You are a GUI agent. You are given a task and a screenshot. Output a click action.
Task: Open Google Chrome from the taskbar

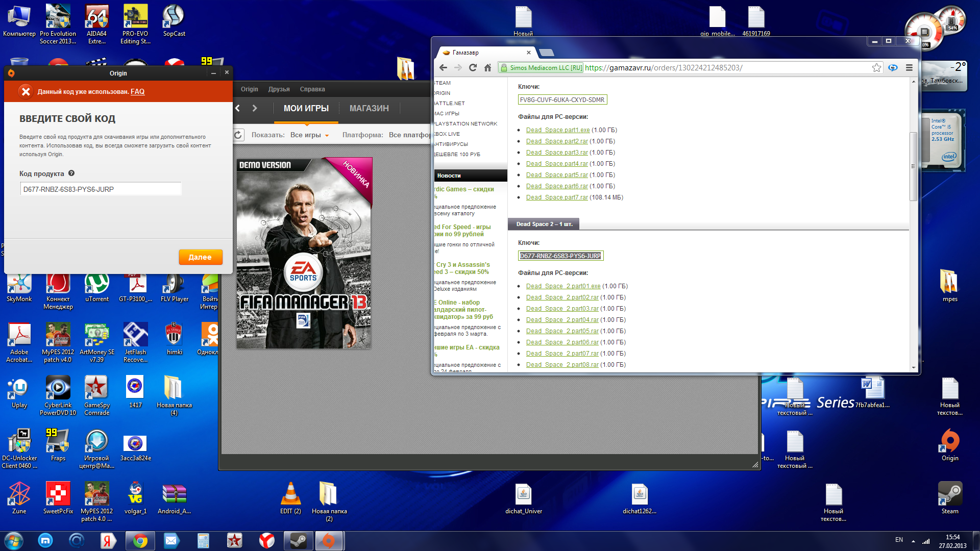point(140,541)
